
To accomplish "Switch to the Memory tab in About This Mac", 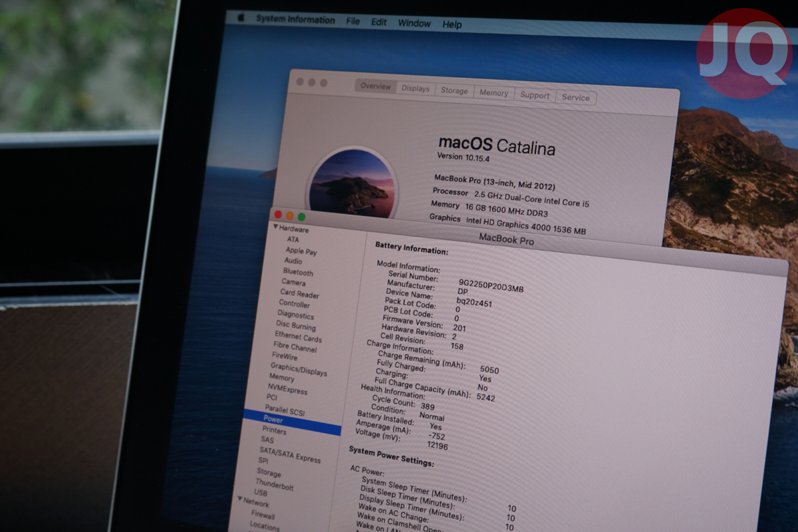I will [x=493, y=93].
